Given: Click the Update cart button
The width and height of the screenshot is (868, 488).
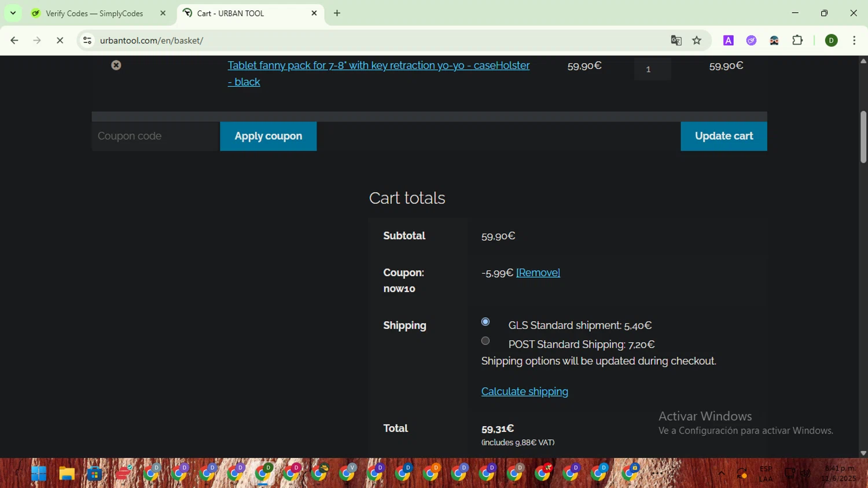Looking at the screenshot, I should pos(724,136).
